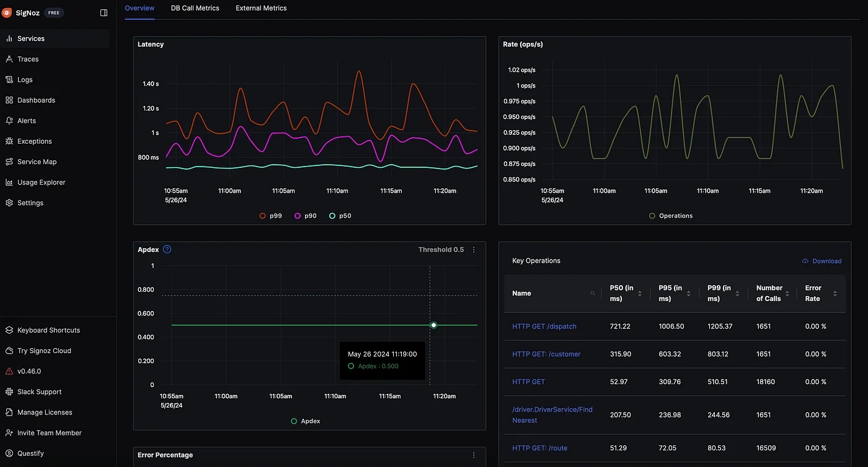This screenshot has width=868, height=467.
Task: Sort table by P50 column arrows
Action: pos(640,294)
